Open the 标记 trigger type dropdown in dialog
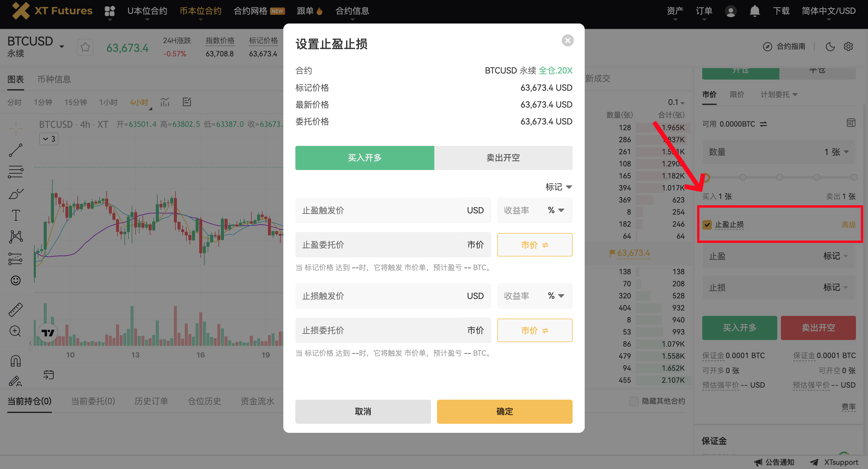 click(559, 187)
